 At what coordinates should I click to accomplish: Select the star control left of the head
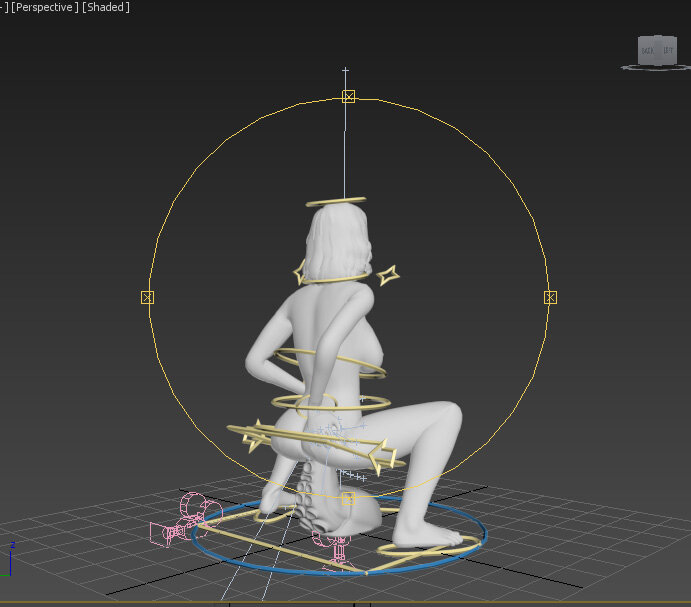tap(300, 272)
